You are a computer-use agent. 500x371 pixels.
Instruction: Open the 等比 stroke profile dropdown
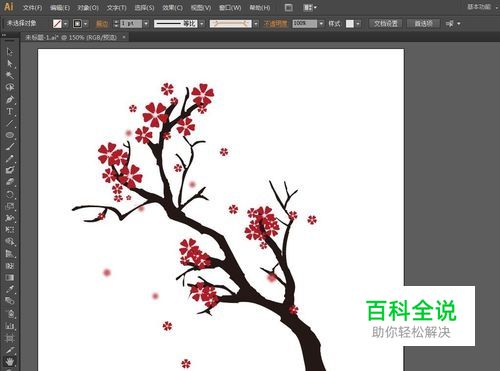[201, 24]
